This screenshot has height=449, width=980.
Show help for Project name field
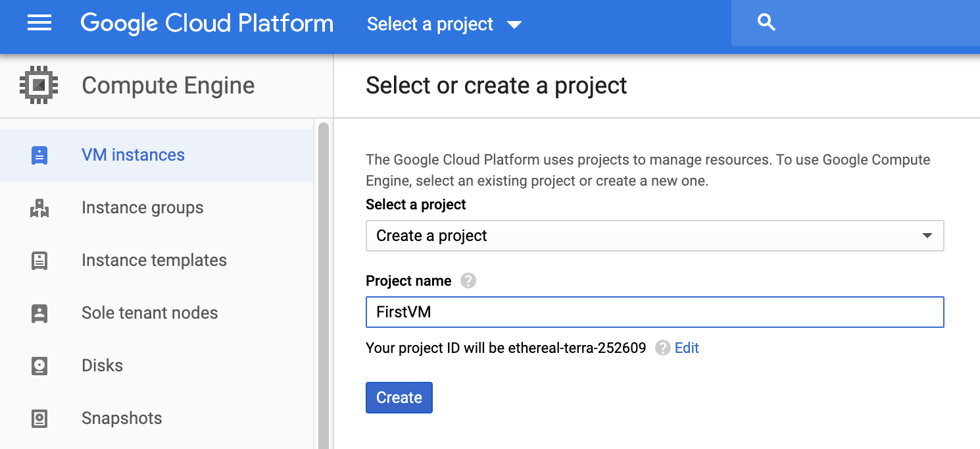tap(468, 281)
